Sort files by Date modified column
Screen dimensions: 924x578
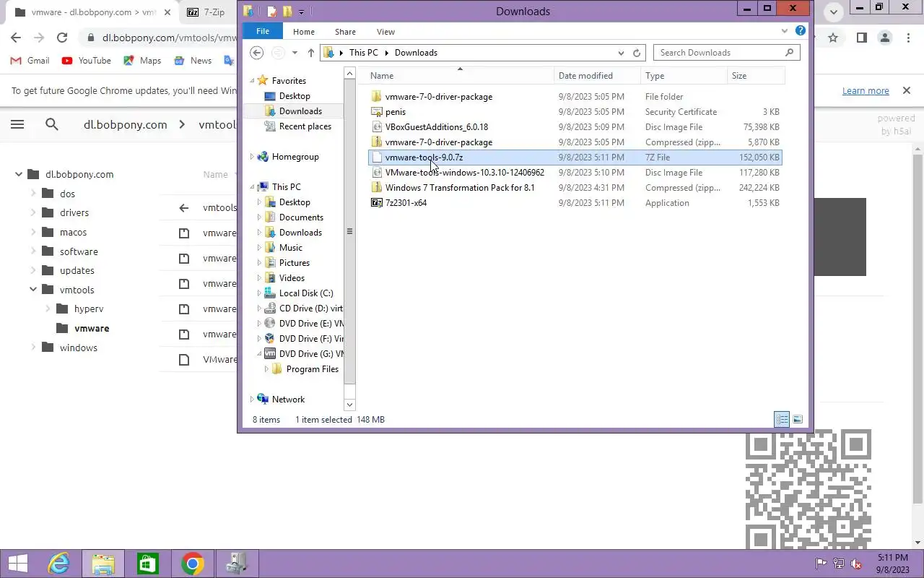[597, 76]
